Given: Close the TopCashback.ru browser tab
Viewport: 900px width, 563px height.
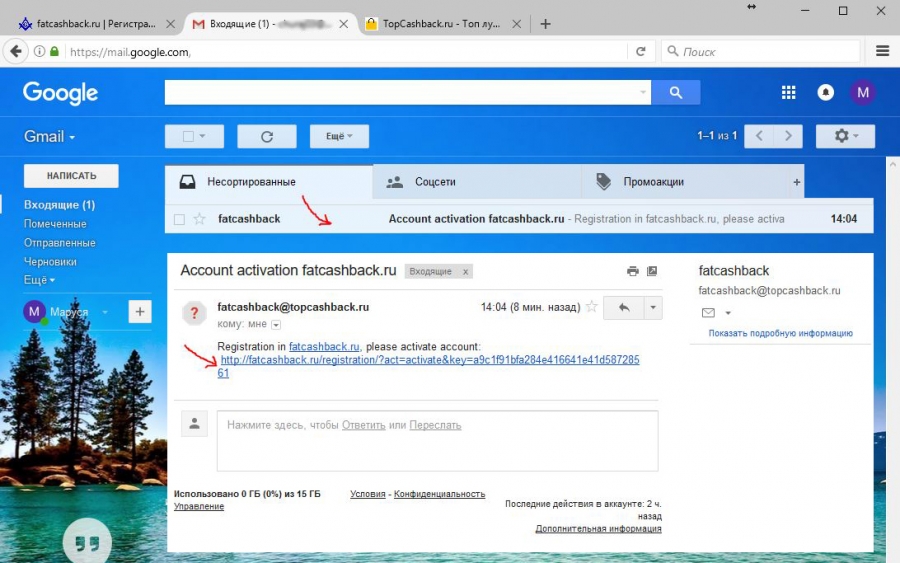Looking at the screenshot, I should pos(517,24).
